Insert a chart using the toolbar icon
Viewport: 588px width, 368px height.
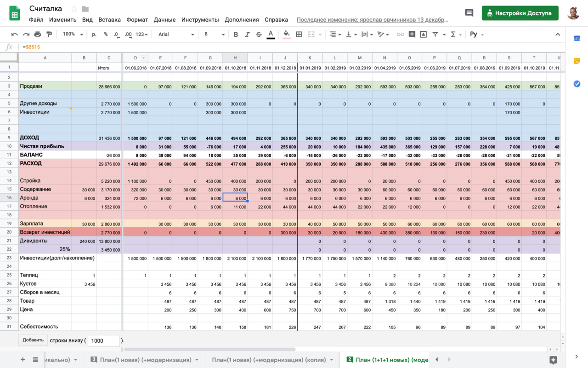[x=424, y=34]
